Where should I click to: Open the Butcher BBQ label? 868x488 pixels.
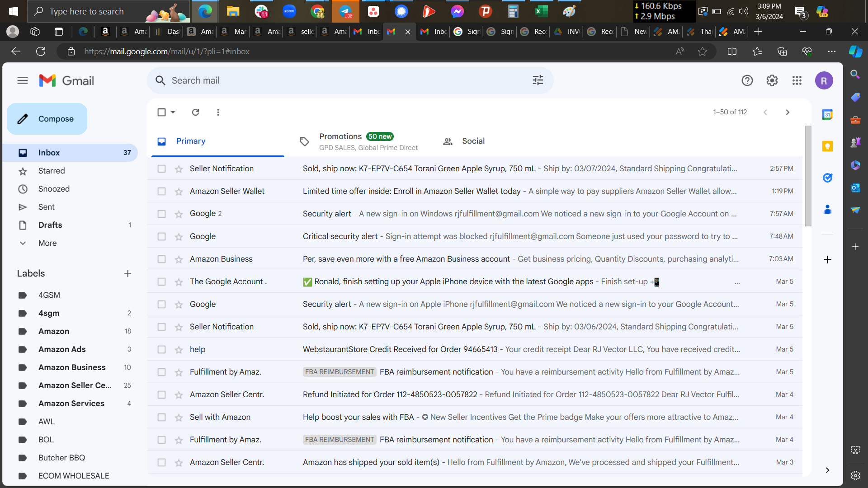click(70, 458)
